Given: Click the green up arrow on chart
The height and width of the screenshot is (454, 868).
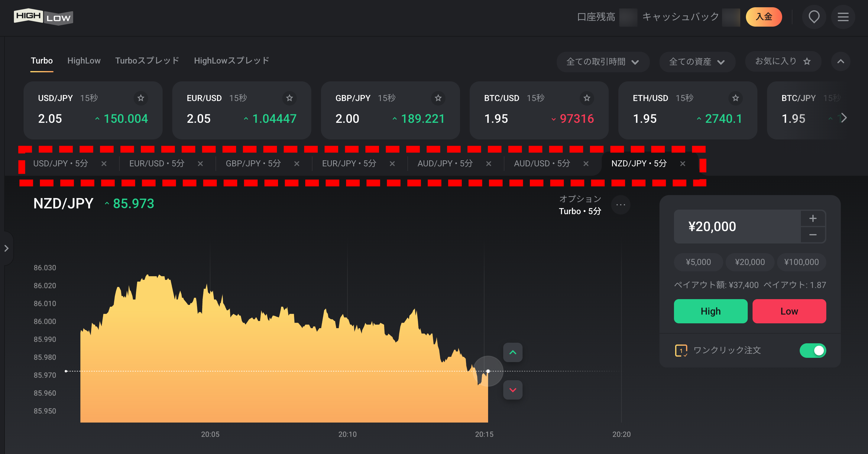Looking at the screenshot, I should click(513, 352).
